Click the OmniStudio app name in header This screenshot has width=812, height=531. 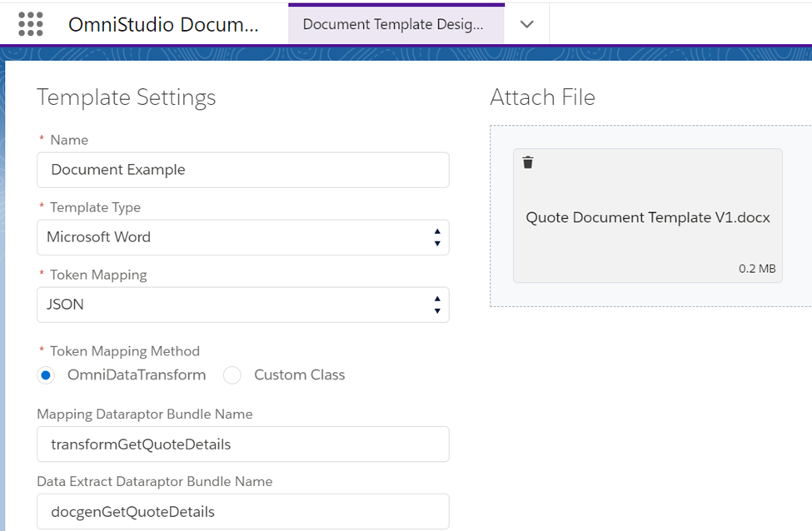coord(163,24)
